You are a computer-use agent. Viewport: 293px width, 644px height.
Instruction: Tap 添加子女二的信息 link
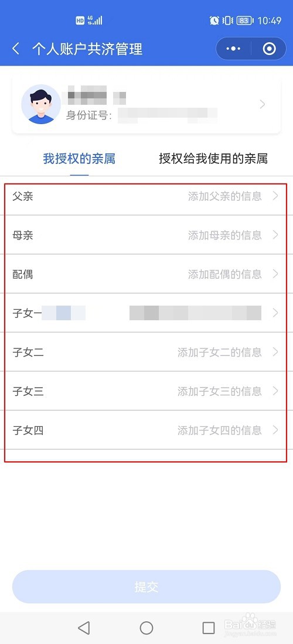[219, 352]
